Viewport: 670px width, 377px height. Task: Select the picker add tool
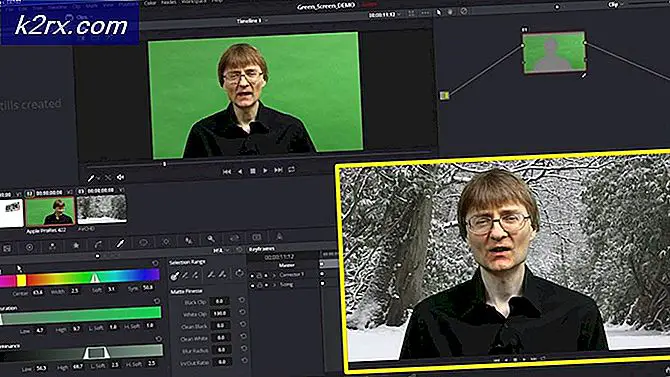[x=195, y=275]
